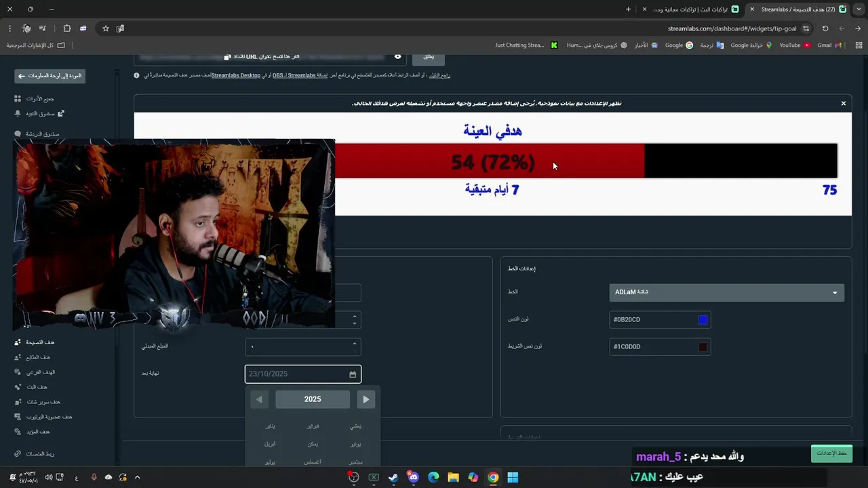Open the YouTube bookmark
This screenshot has height=488, width=868.
pos(795,45)
